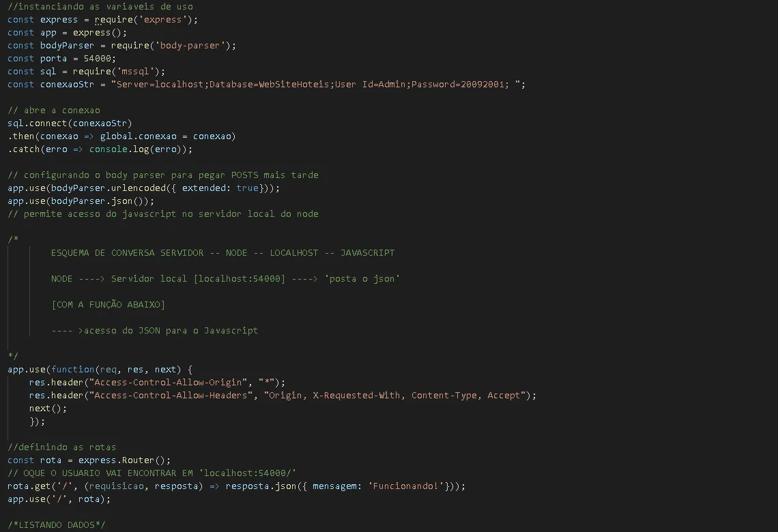
Task: Click the 'express' string in the first require
Action: coord(162,20)
